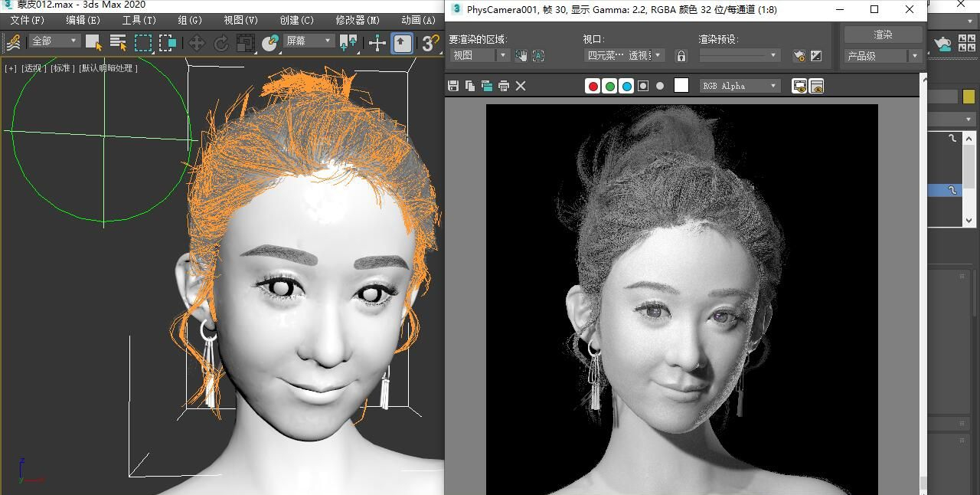Open the Render Setup teapot icon
980x495 pixels.
[x=799, y=55]
